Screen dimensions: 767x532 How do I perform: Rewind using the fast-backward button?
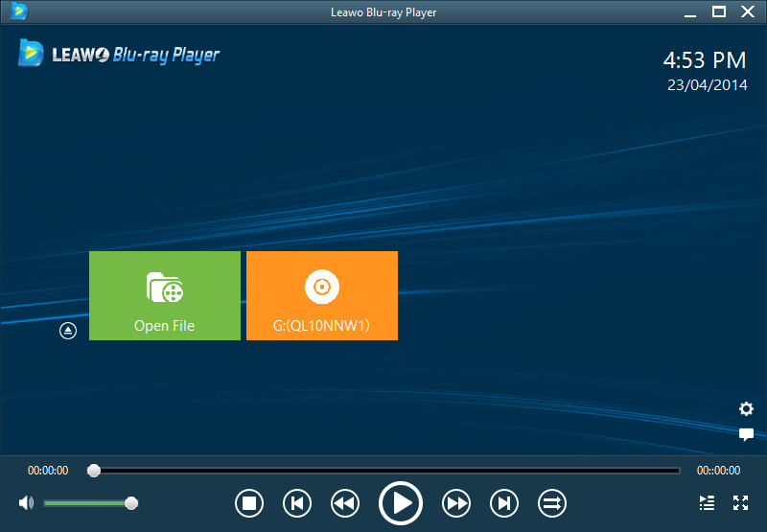coord(345,502)
